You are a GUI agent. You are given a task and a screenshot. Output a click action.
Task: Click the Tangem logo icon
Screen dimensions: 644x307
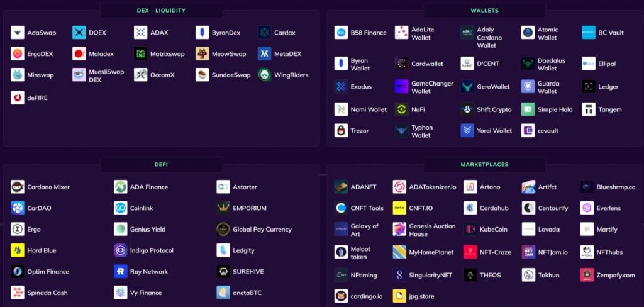coord(589,109)
